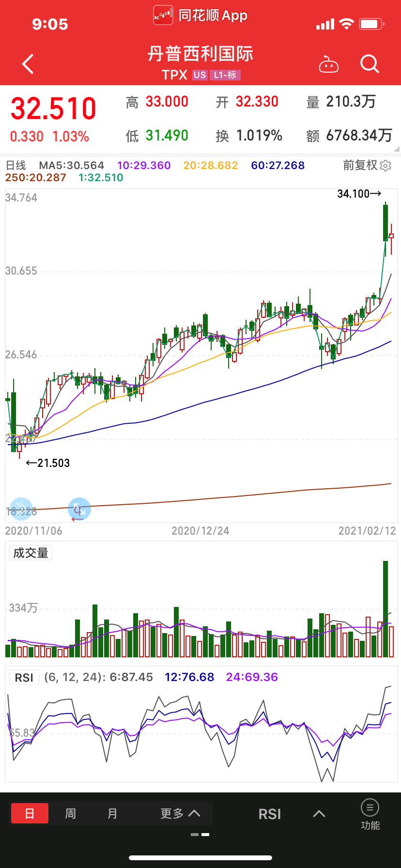Image resolution: width=401 pixels, height=868 pixels.
Task: Tap the blue MA 60:27.268 legend
Action: coord(278,165)
